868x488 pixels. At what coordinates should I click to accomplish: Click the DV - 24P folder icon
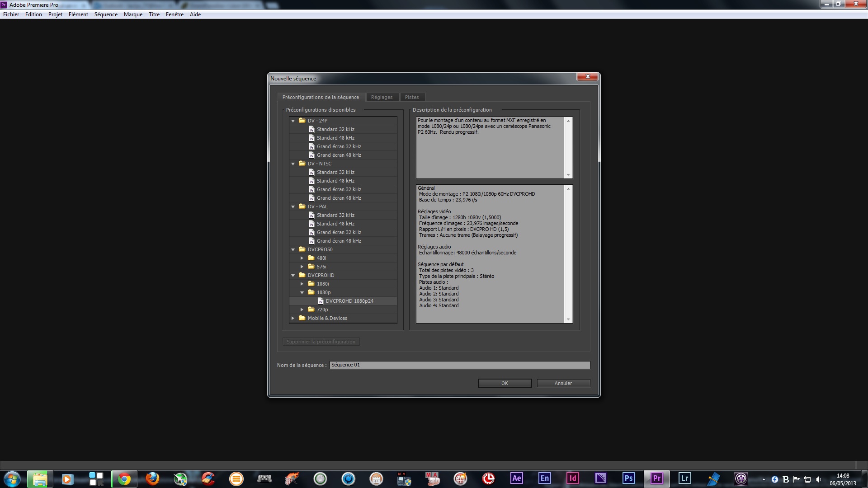[302, 120]
